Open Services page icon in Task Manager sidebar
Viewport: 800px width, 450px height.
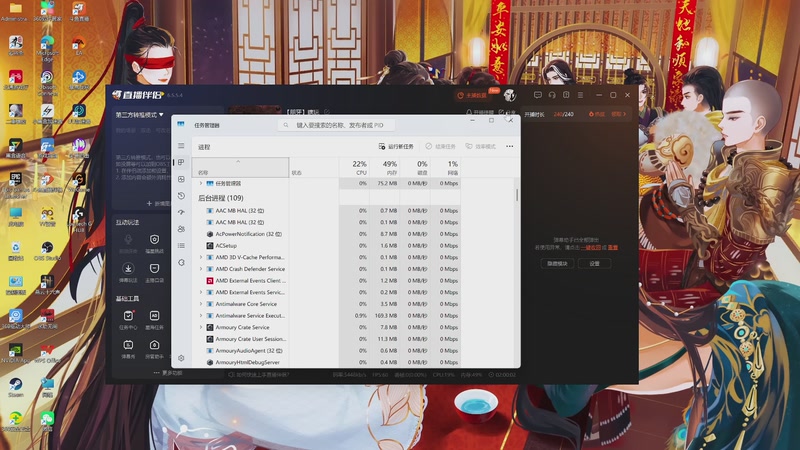coord(181,262)
